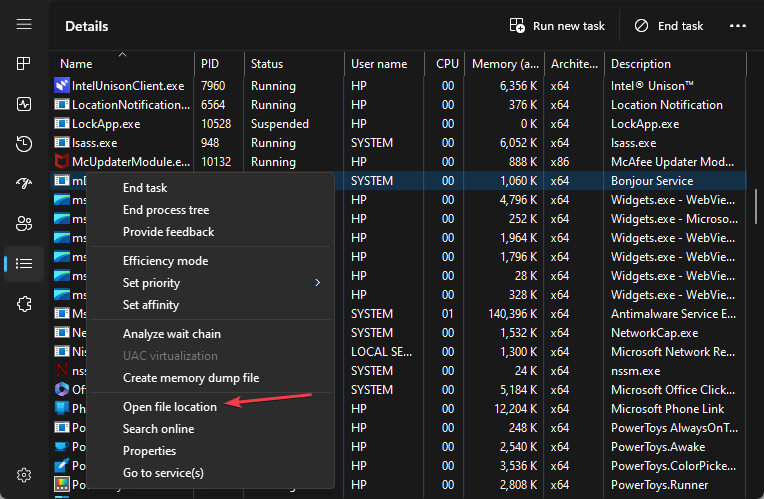Choose End process tree
Screen dimensions: 764x499
pos(166,210)
